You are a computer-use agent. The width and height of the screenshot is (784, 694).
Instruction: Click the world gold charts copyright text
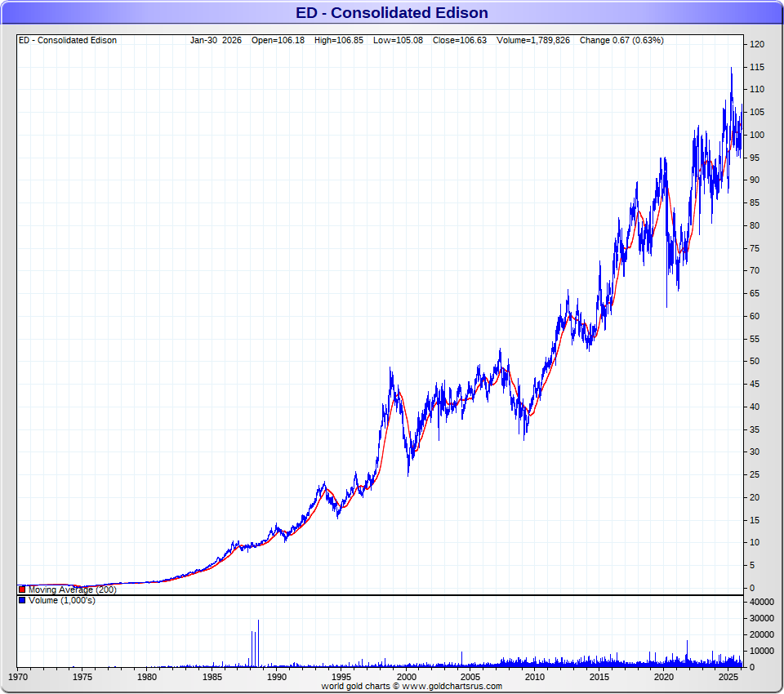pyautogui.click(x=412, y=686)
